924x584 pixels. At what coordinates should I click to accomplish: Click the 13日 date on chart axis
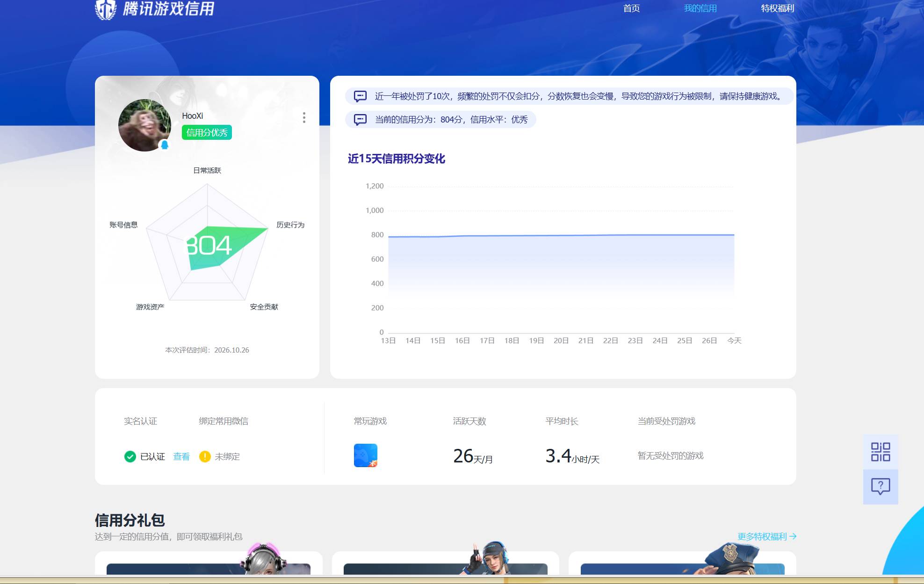pos(388,340)
